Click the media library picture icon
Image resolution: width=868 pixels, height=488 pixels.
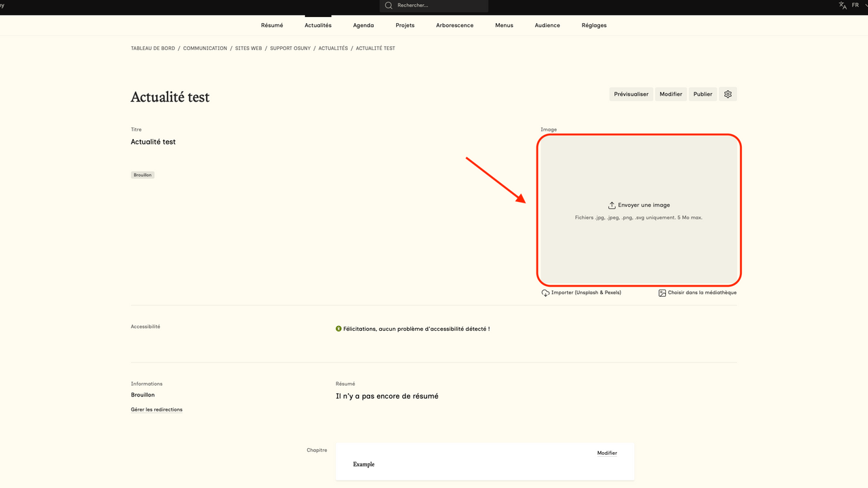click(x=663, y=293)
